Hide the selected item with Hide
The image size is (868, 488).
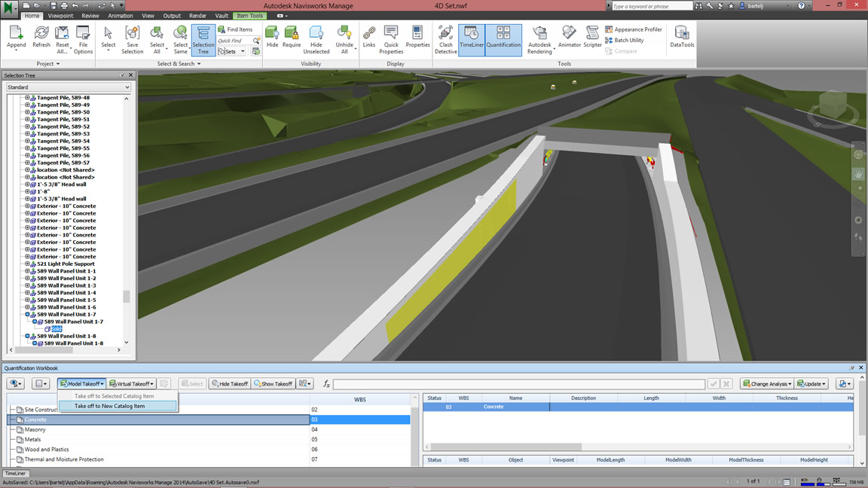coord(272,38)
